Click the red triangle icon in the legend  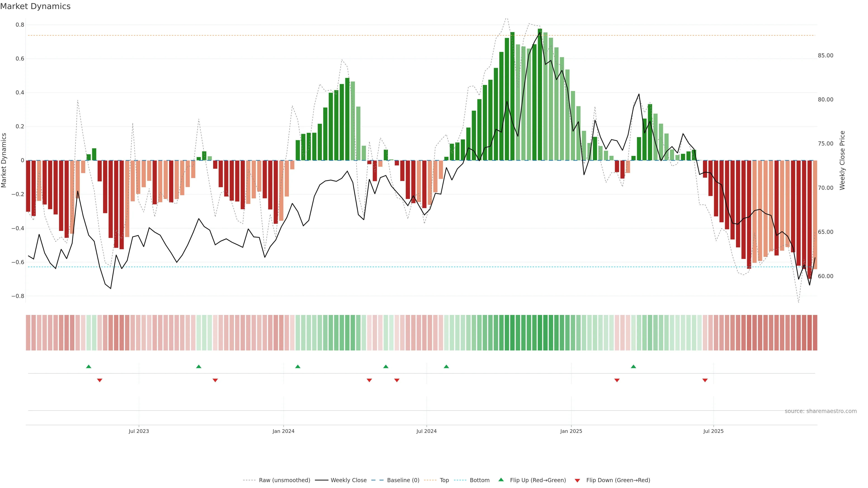tap(577, 481)
